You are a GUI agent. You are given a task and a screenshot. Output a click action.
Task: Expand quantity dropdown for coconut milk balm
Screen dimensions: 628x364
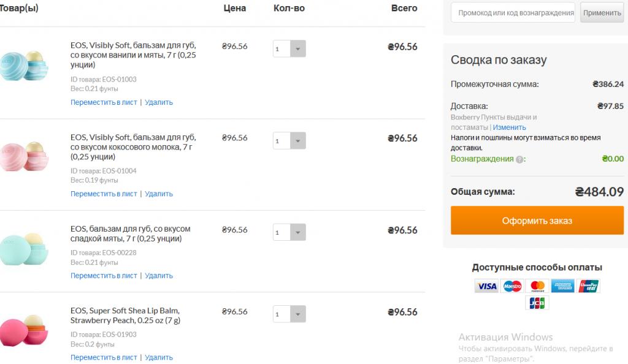click(x=297, y=141)
